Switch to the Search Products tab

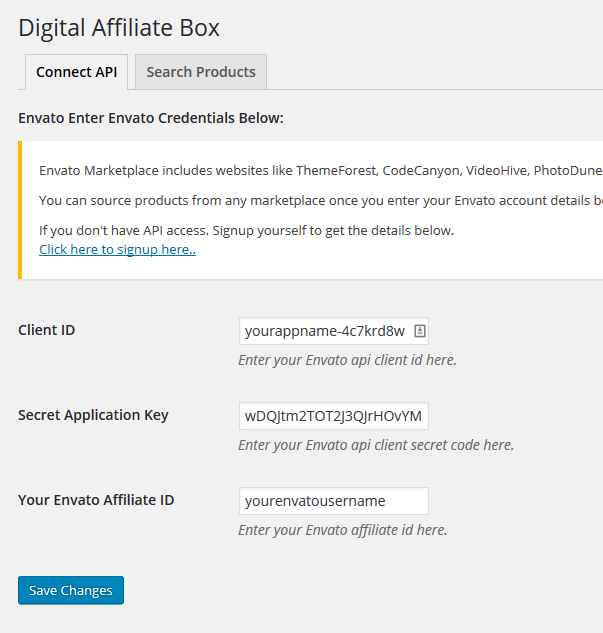click(x=201, y=72)
